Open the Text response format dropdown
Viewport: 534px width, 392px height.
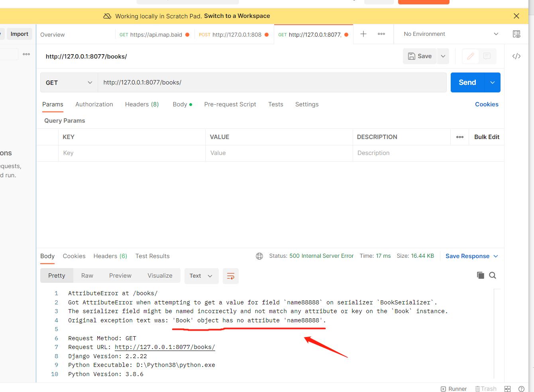pos(201,276)
